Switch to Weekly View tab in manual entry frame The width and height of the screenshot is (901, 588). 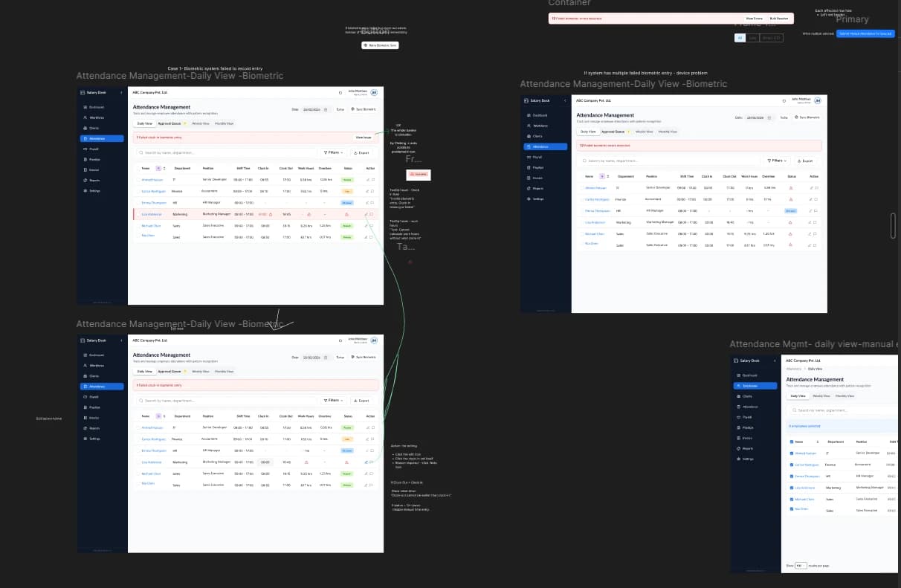821,396
